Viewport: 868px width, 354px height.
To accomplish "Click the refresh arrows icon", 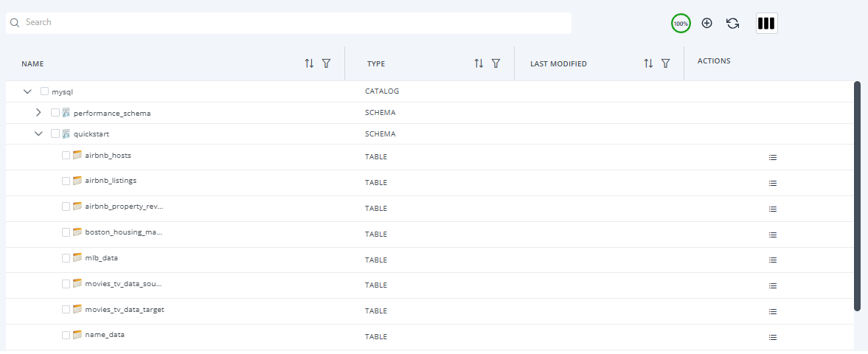I will click(733, 24).
